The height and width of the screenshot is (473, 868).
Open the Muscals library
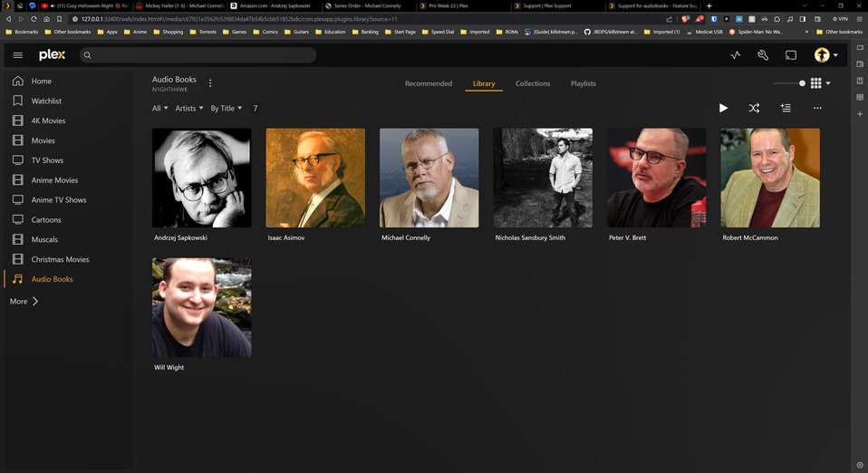(x=68, y=240)
